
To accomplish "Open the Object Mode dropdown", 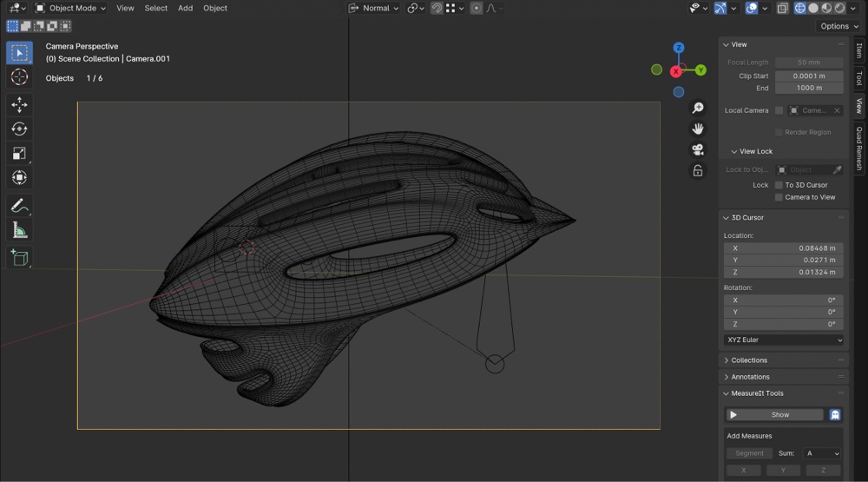I will coord(71,8).
